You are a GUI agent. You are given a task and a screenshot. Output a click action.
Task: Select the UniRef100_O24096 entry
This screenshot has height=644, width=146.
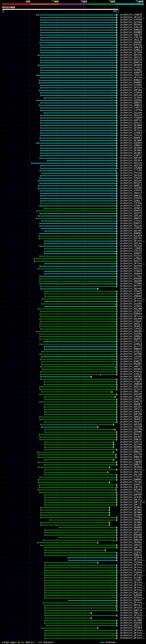[x=131, y=188]
